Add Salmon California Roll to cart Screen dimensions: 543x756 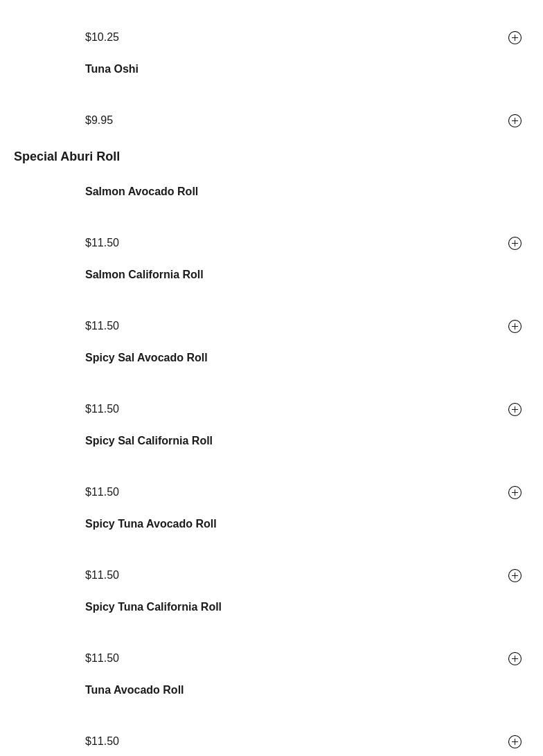515,326
